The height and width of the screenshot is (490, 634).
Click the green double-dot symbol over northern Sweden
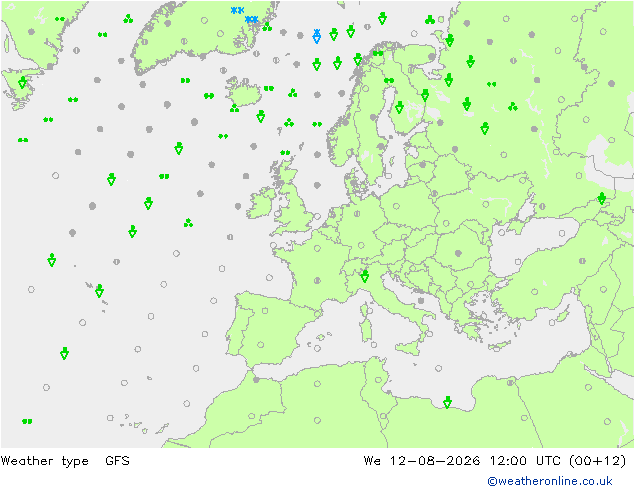tap(389, 80)
